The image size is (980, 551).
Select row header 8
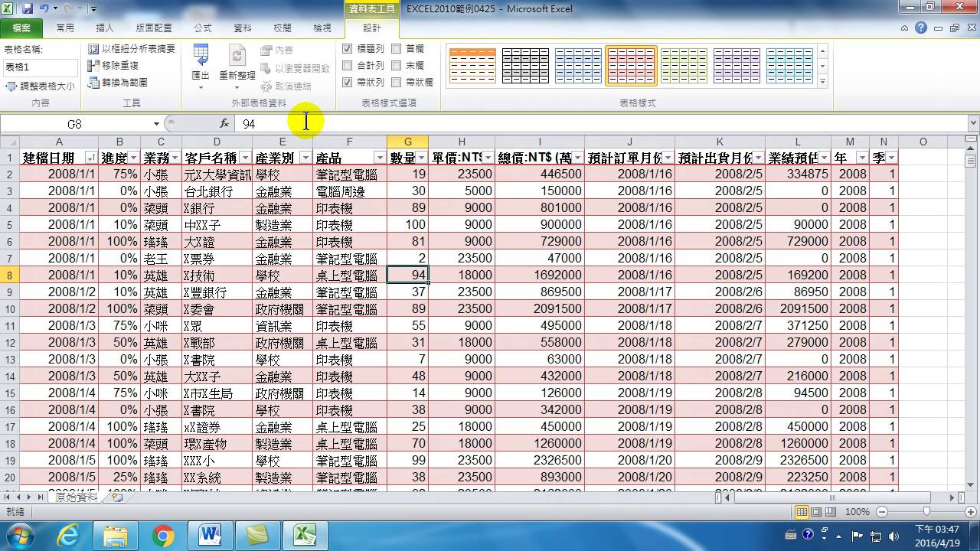(x=10, y=275)
